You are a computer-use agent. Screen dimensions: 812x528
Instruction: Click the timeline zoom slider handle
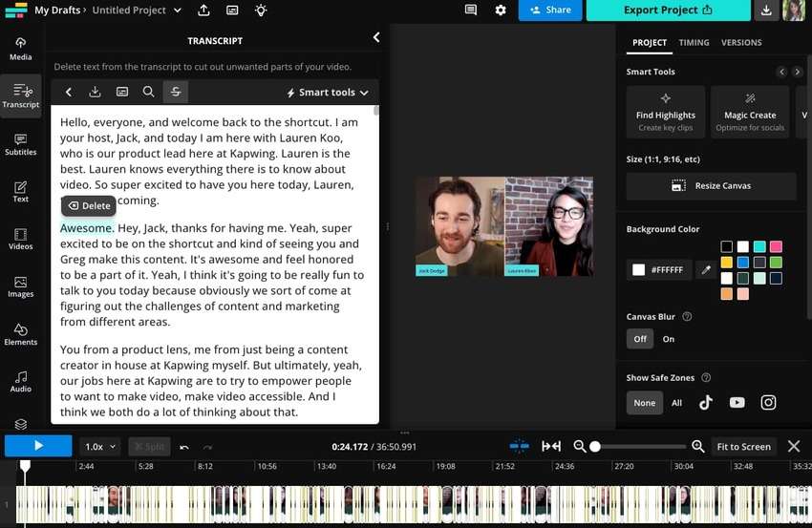point(595,447)
